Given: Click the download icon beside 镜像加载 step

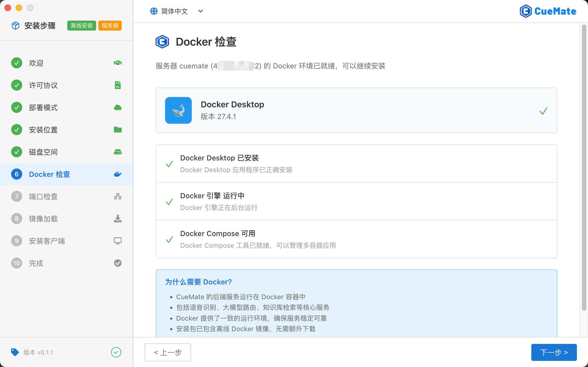Looking at the screenshot, I should point(118,219).
